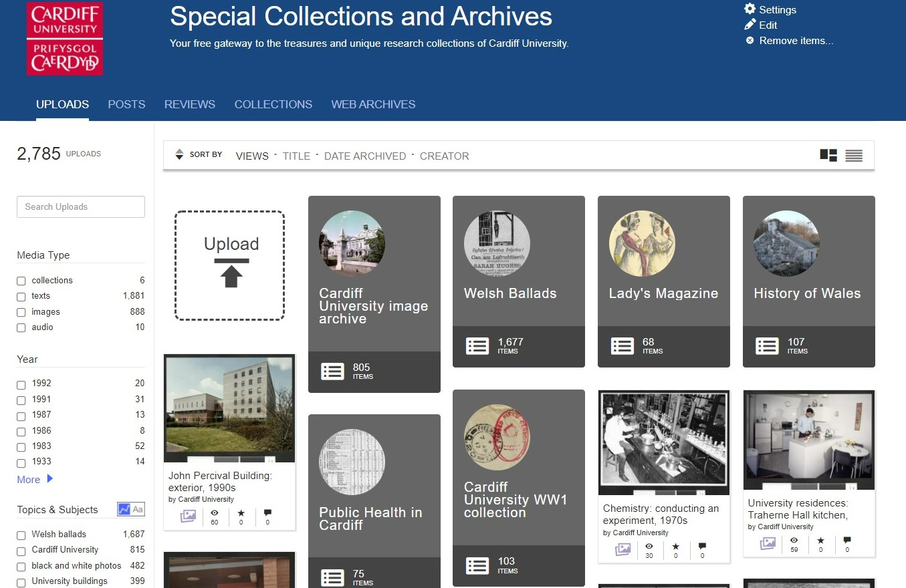Click list icon on Public Health in Cardiff card
The width and height of the screenshot is (906, 588).
332,578
